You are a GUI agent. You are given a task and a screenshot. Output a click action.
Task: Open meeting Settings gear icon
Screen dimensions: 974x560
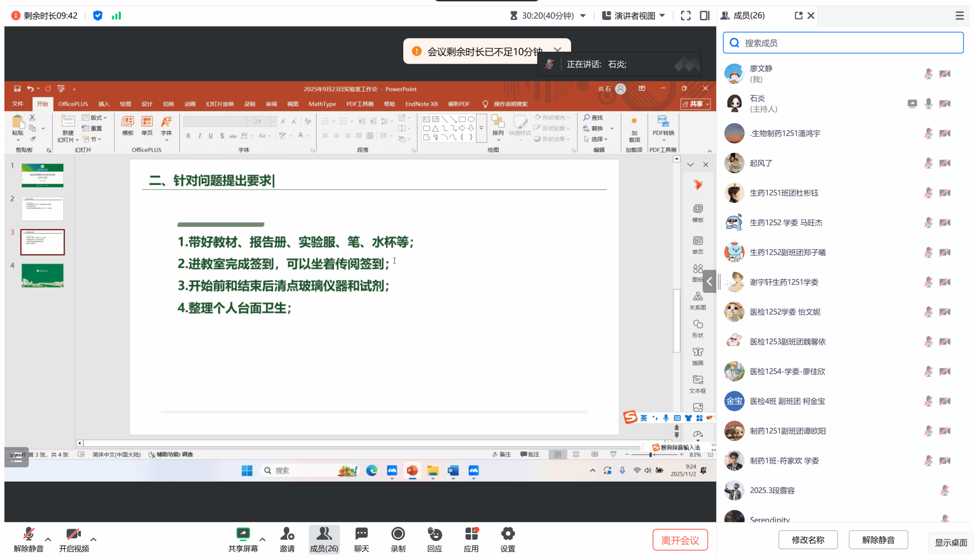[x=507, y=534]
